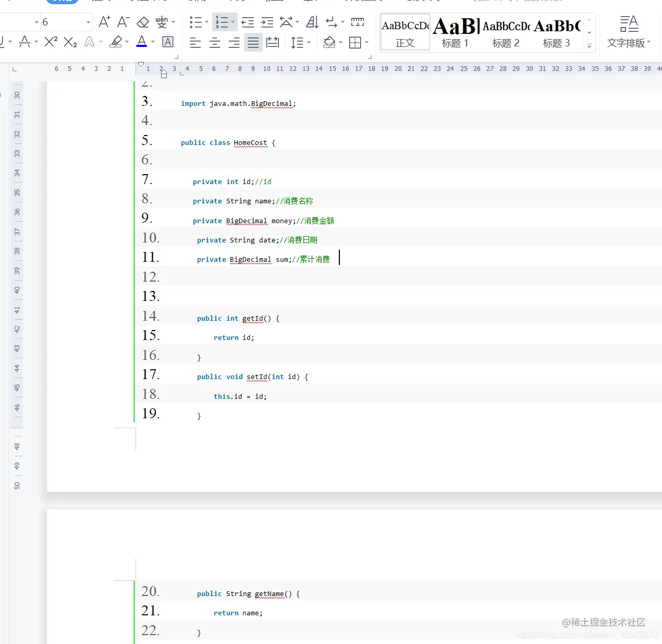Image resolution: width=662 pixels, height=644 pixels.
Task: Apply the 标题 3 heading style
Action: (x=557, y=33)
